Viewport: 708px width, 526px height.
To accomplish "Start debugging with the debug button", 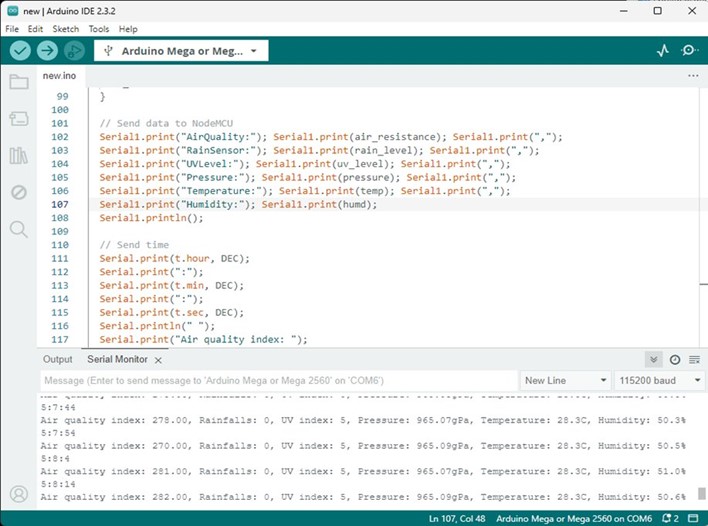I will (x=75, y=51).
